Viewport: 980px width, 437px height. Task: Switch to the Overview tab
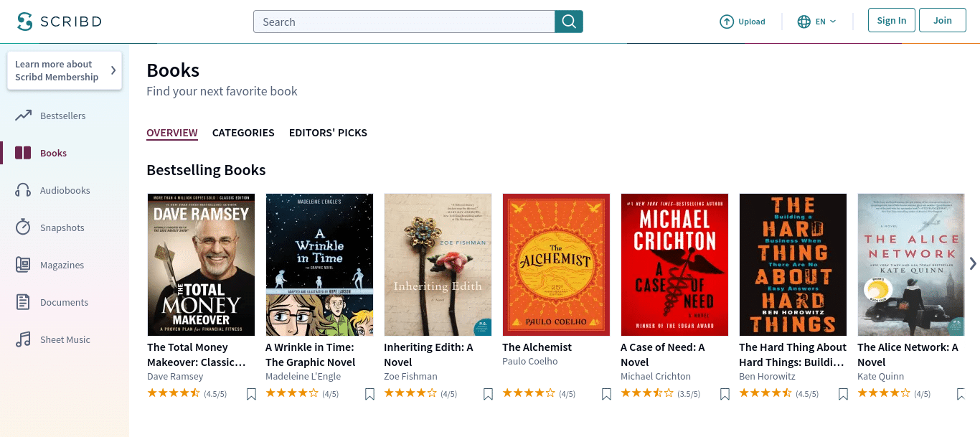[172, 133]
